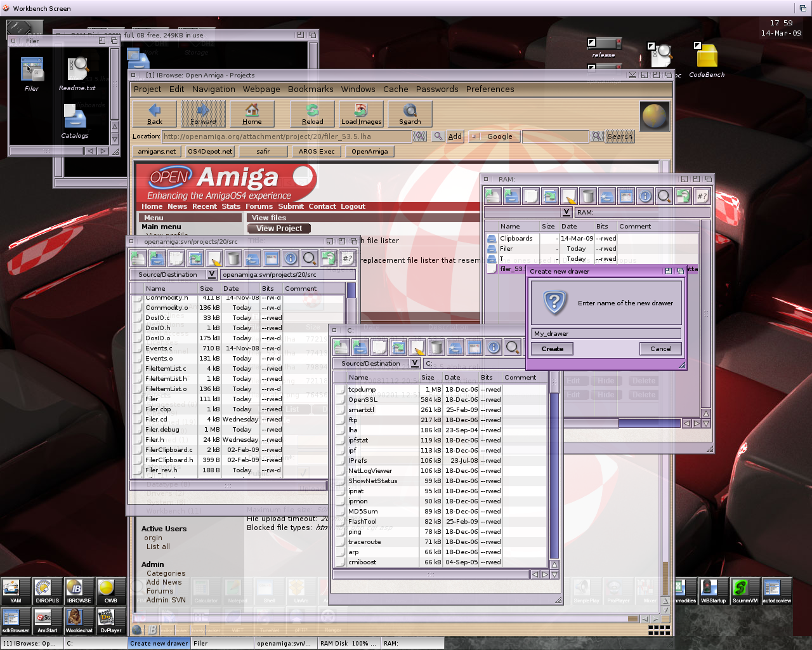
Task: Click the Info icon in the C: window toolbar
Action: (494, 347)
